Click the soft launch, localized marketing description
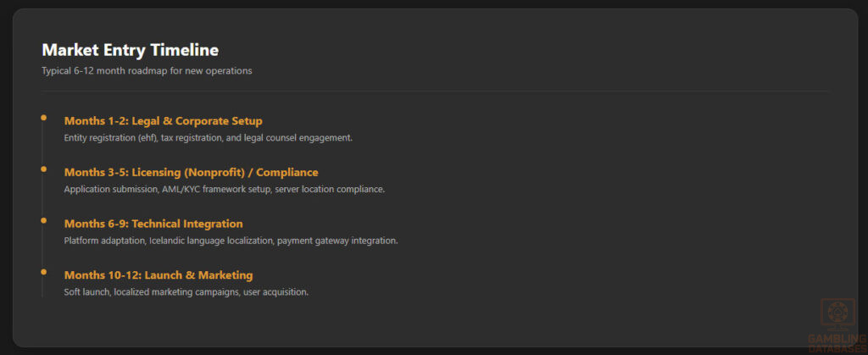The width and height of the screenshot is (868, 355). [186, 292]
